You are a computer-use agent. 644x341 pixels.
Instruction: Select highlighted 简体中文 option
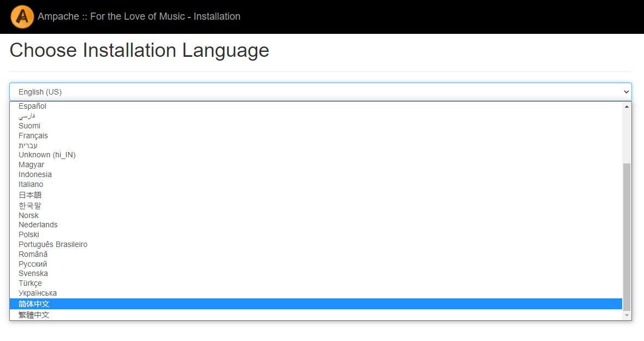coord(316,304)
